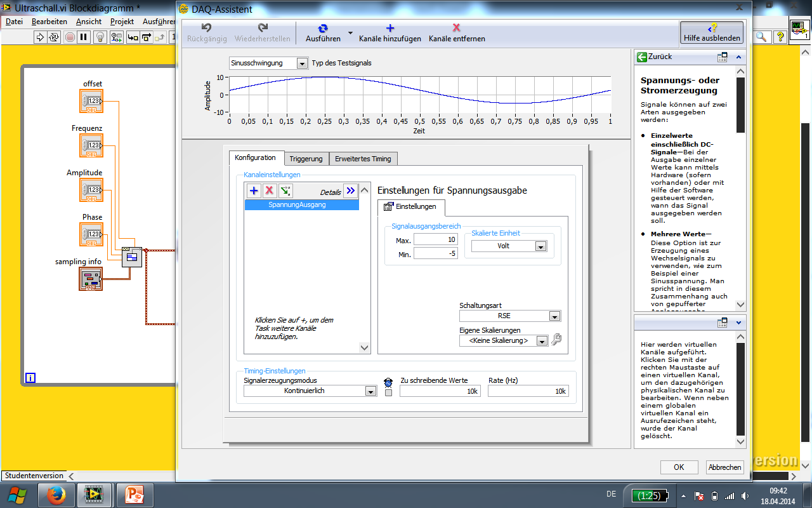Click the Run arrow in LabVIEW toolbar
The image size is (812, 508).
click(x=40, y=37)
